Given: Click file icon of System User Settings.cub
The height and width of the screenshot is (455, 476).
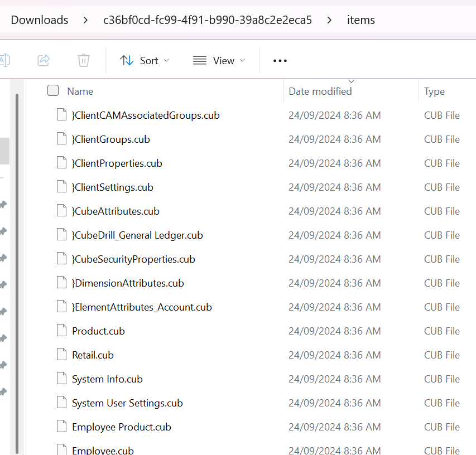Looking at the screenshot, I should [x=61, y=402].
